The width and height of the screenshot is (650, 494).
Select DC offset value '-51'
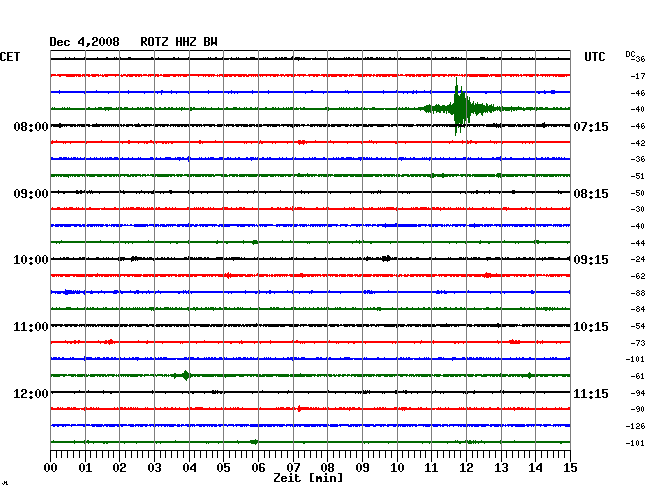point(638,177)
